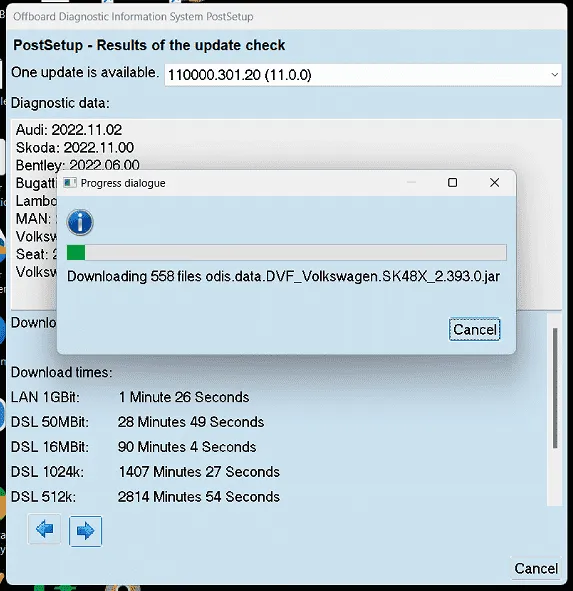Click the vertical scrollbar beside download times
This screenshot has height=591, width=573.
tap(555, 388)
